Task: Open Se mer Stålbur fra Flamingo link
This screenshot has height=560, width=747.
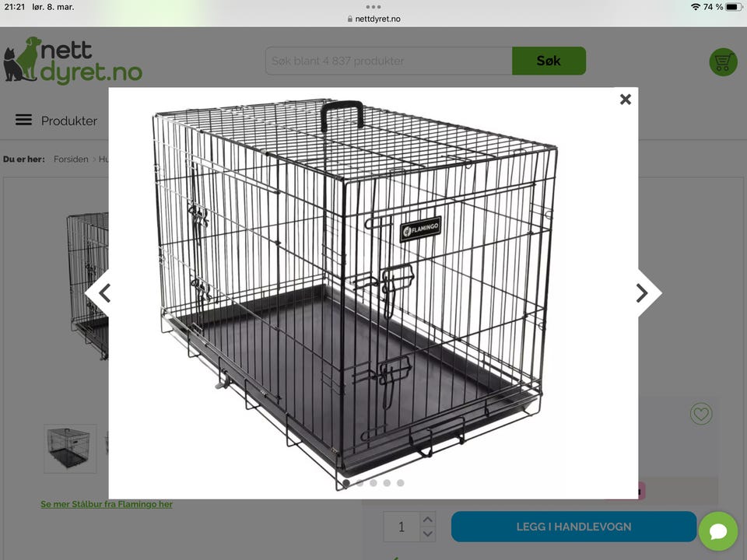Action: [x=107, y=504]
